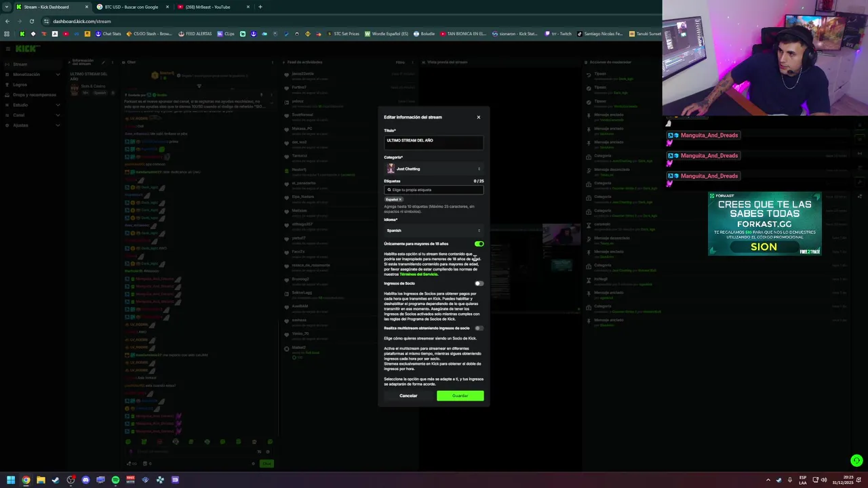Viewport: 868px width, 488px height.
Task: Open Chrome from the taskbar
Action: click(26, 480)
